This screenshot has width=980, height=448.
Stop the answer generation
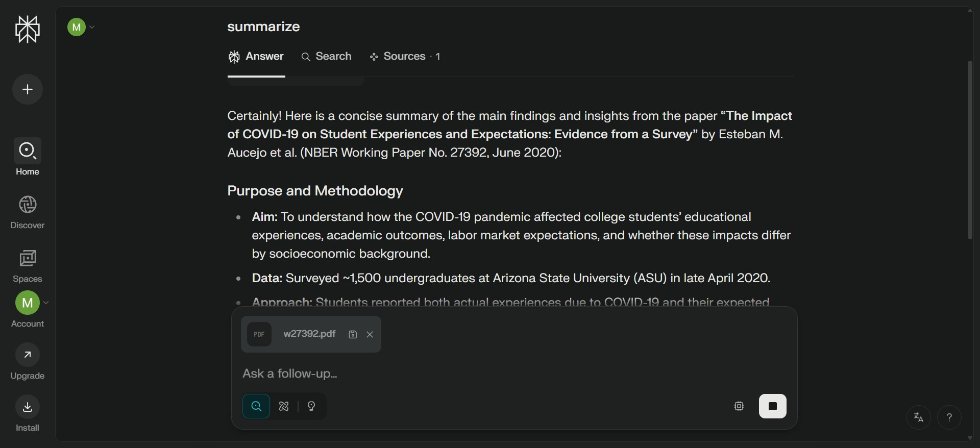point(772,406)
